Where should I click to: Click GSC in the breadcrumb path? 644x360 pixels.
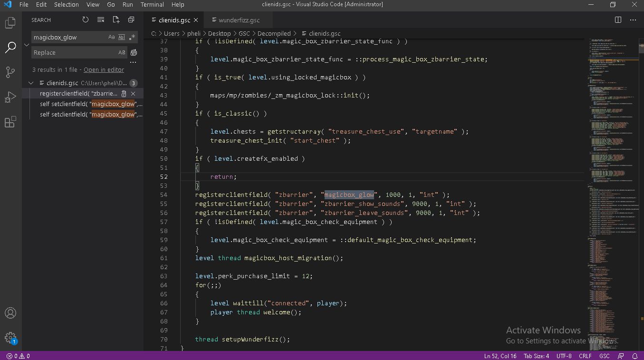tap(244, 33)
